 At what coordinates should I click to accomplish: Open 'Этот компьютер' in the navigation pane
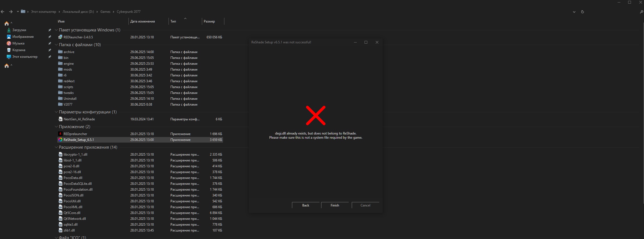point(25,57)
